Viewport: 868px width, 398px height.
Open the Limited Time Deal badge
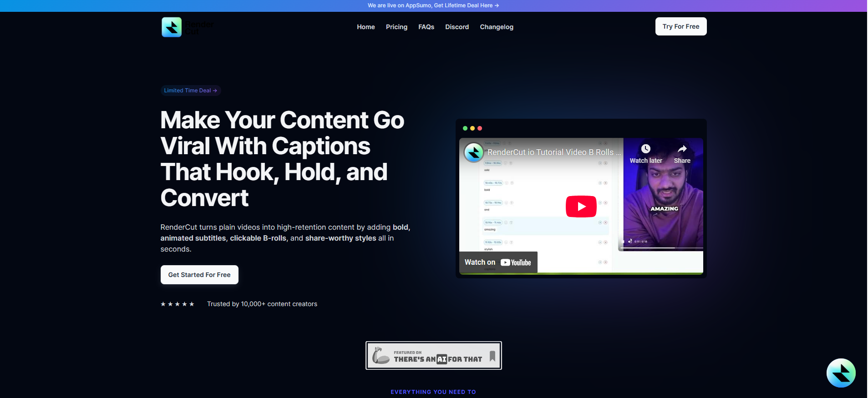[191, 91]
